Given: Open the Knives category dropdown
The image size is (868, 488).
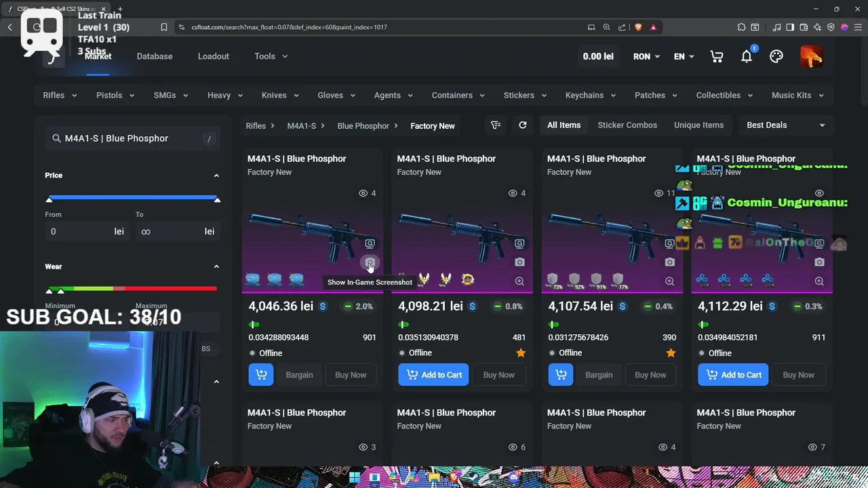Looking at the screenshot, I should (280, 96).
